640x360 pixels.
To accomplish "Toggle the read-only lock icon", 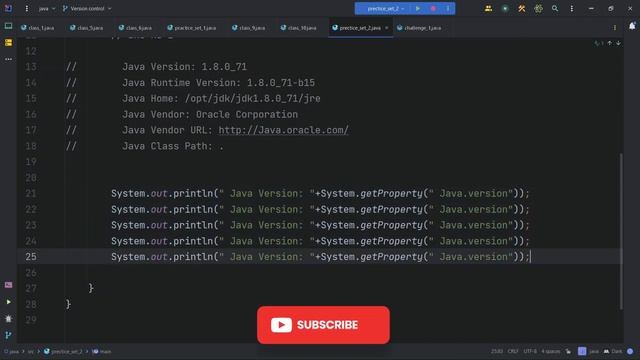I will [568, 351].
